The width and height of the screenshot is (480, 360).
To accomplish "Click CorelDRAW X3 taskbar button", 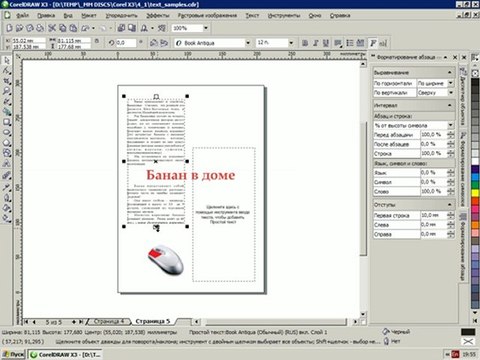I will point(65,354).
